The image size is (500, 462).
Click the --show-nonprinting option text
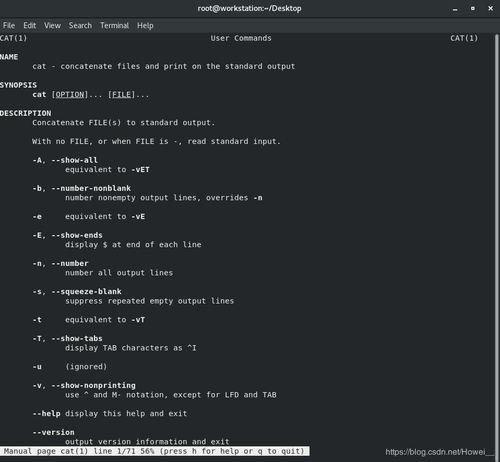pos(93,385)
